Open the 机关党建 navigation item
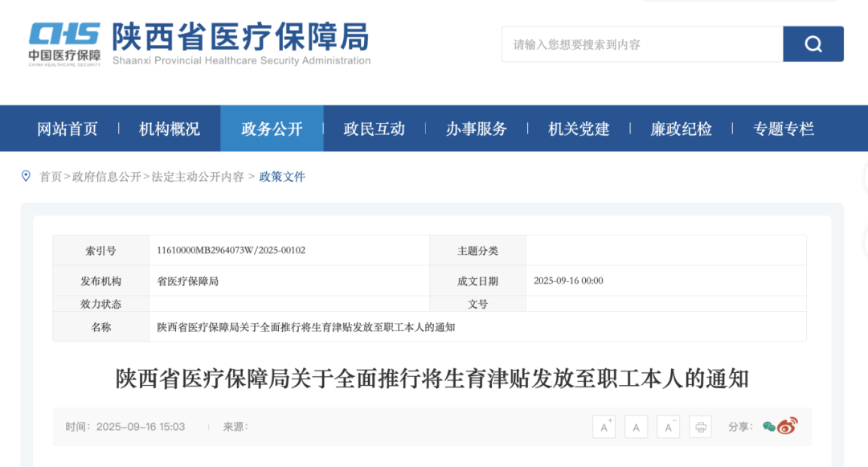This screenshot has width=868, height=467. pyautogui.click(x=579, y=129)
